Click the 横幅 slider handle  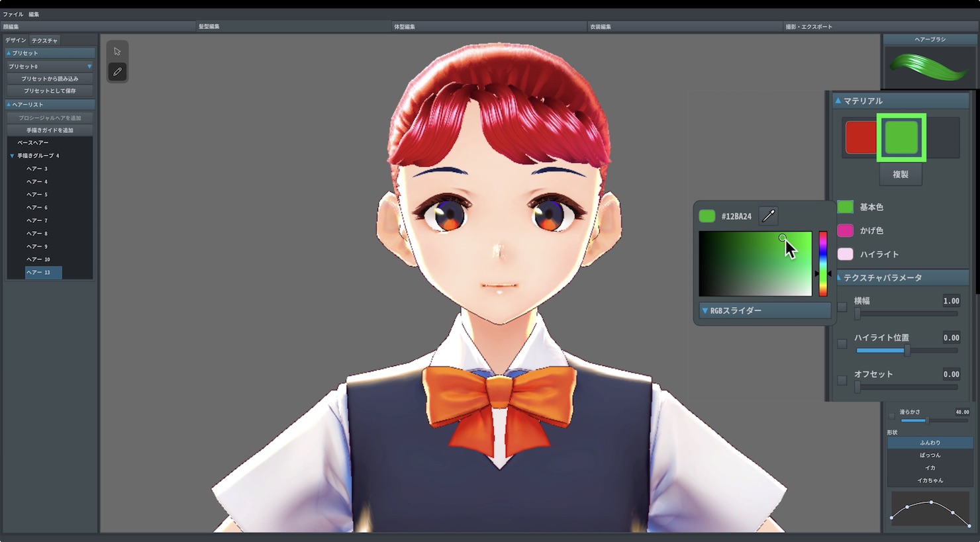857,314
